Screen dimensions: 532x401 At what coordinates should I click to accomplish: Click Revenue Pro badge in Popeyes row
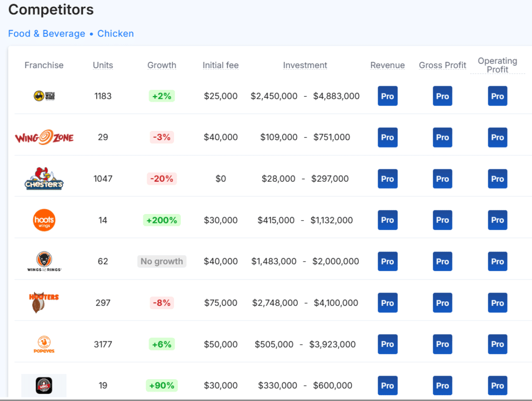(x=388, y=344)
